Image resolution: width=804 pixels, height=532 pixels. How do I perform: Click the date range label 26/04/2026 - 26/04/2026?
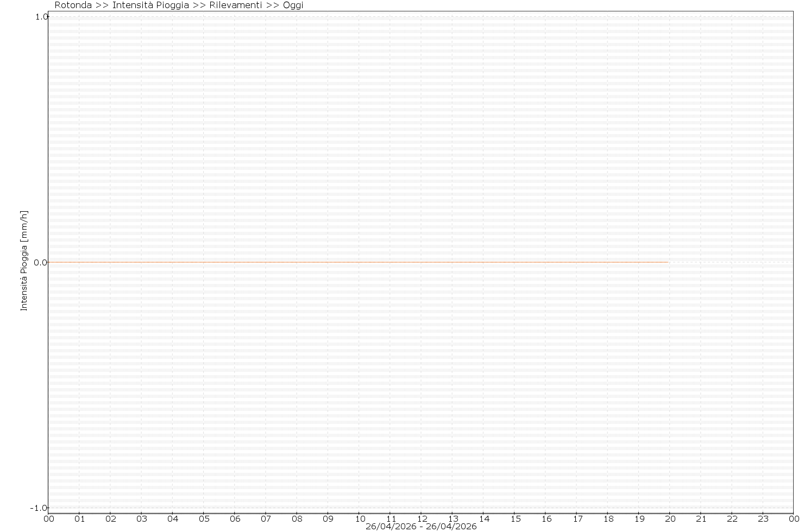pyautogui.click(x=420, y=527)
